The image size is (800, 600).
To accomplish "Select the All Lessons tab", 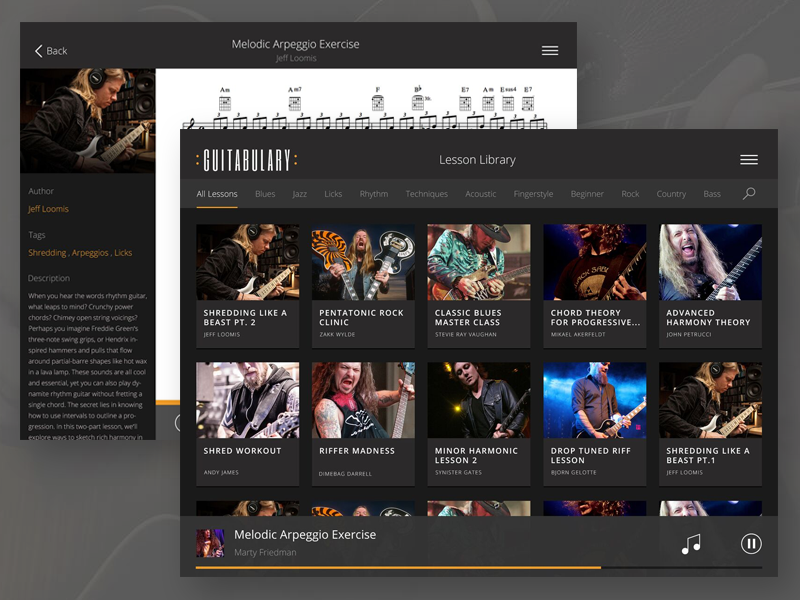I will pyautogui.click(x=217, y=194).
